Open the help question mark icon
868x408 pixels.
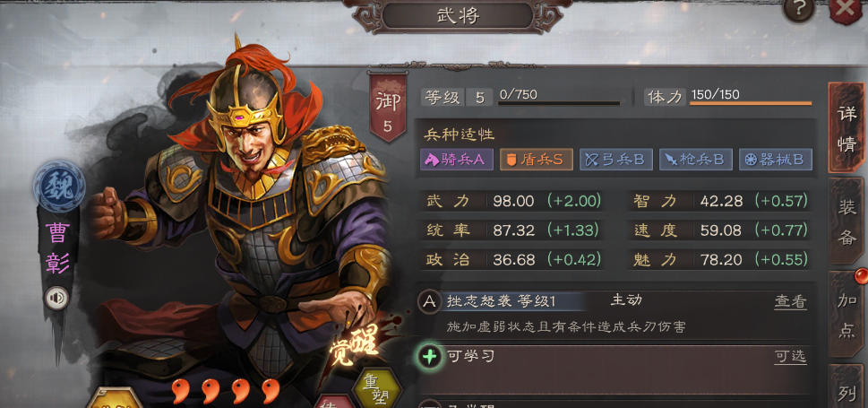click(x=798, y=10)
